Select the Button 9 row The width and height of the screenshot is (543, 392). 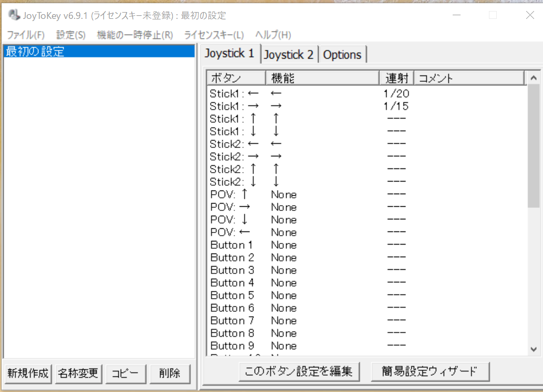(367, 346)
